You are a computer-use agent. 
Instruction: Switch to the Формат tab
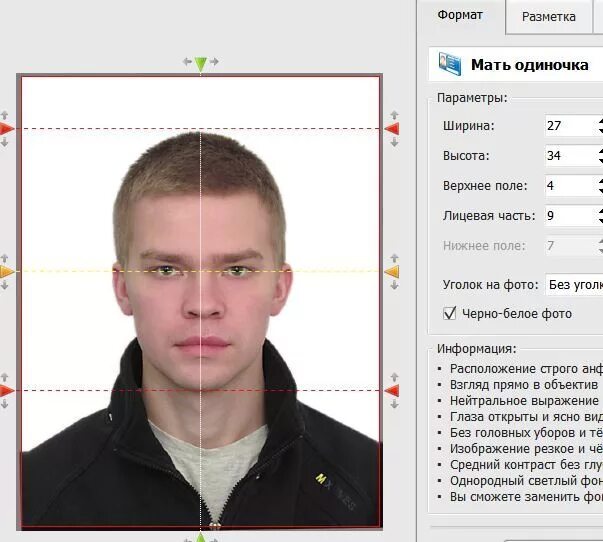coord(460,16)
